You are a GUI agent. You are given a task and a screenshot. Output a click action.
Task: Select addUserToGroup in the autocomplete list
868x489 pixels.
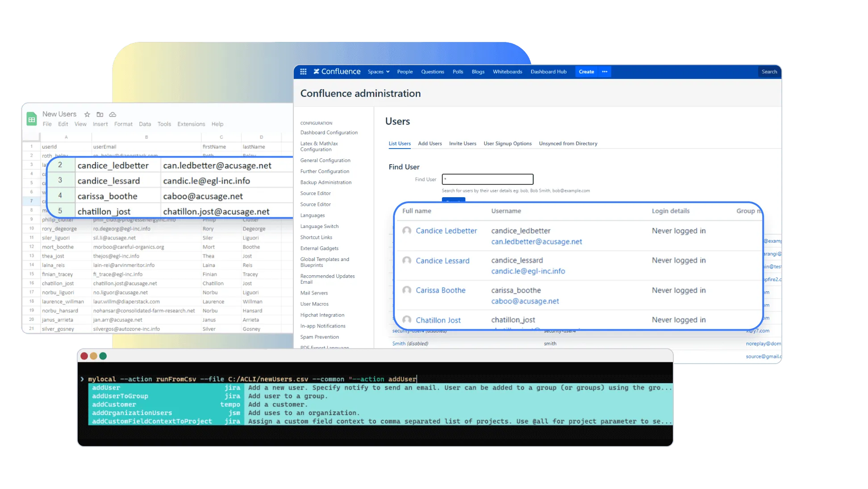[x=120, y=396]
